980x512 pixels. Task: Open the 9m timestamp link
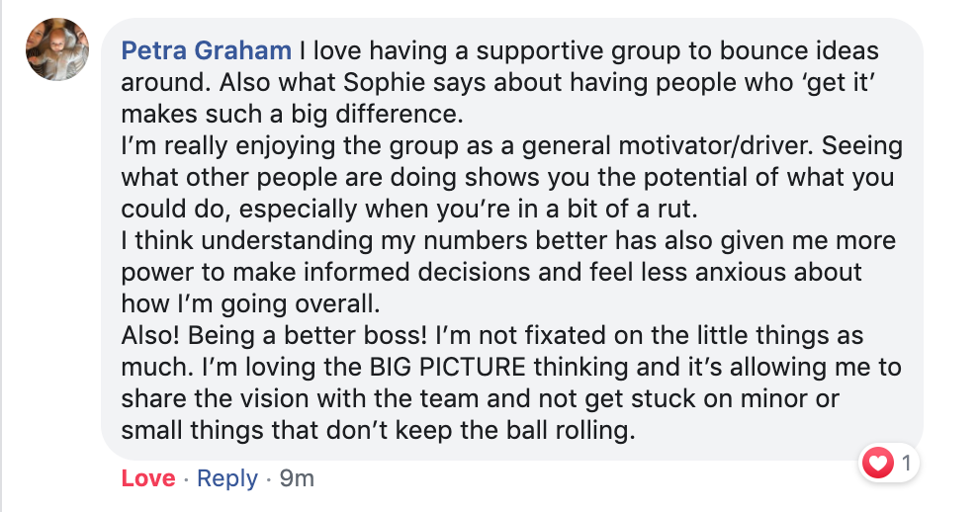coord(297,478)
